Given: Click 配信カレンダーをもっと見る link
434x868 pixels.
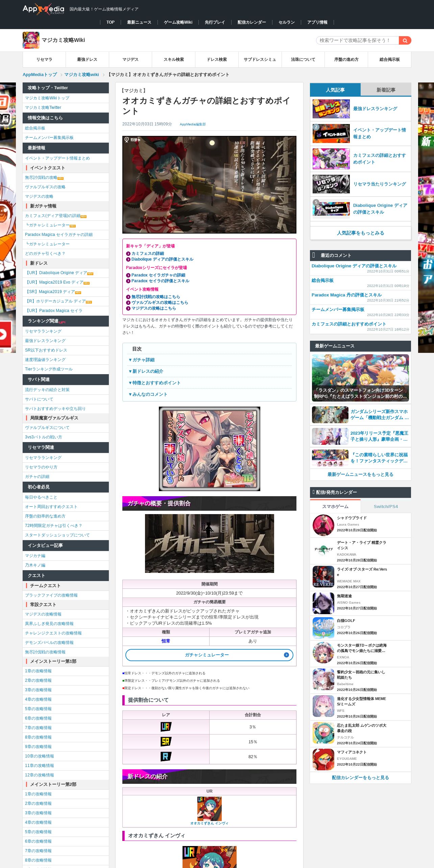Looking at the screenshot, I should (x=360, y=778).
